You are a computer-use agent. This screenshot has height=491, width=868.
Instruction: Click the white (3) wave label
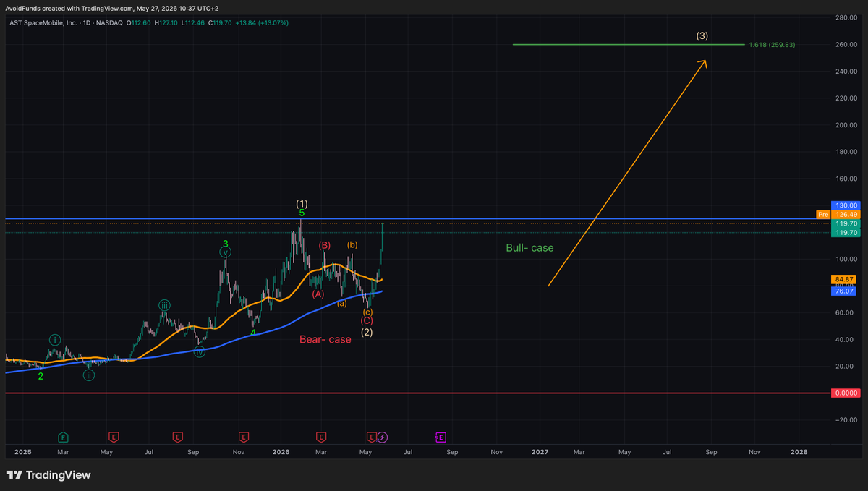click(x=702, y=35)
